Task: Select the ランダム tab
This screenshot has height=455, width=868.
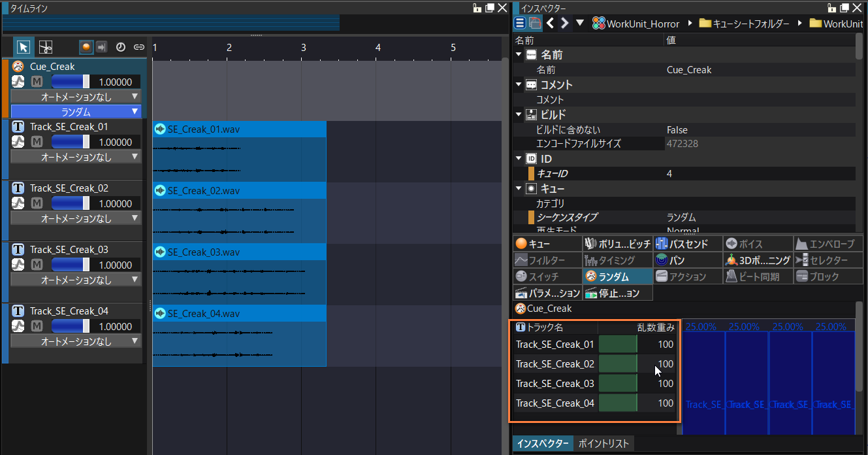Action: [617, 277]
